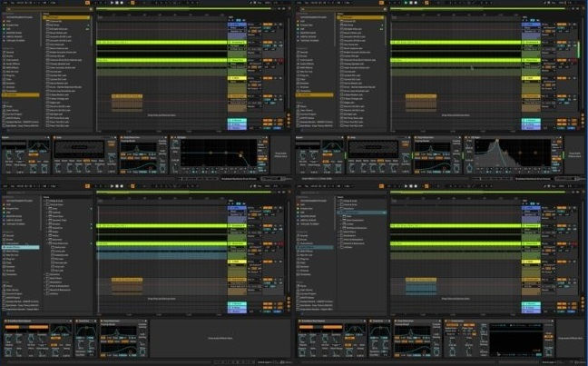
Task: Toggle arrangement loop in the bottom-right window's transport
Action: (426, 188)
